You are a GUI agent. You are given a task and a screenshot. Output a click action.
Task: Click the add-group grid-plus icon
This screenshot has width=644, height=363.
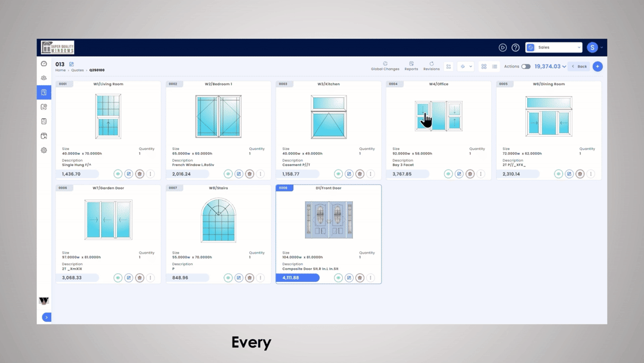(x=448, y=67)
